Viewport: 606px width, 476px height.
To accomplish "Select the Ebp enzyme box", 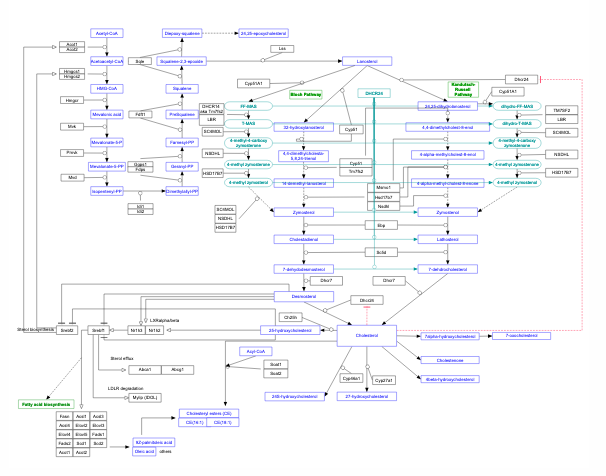I will (x=381, y=226).
